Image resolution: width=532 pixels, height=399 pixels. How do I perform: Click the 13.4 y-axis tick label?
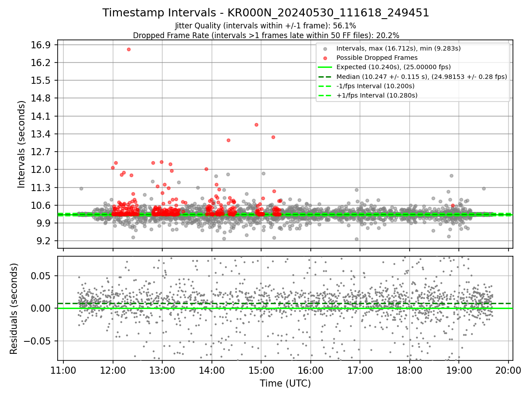pos(42,134)
